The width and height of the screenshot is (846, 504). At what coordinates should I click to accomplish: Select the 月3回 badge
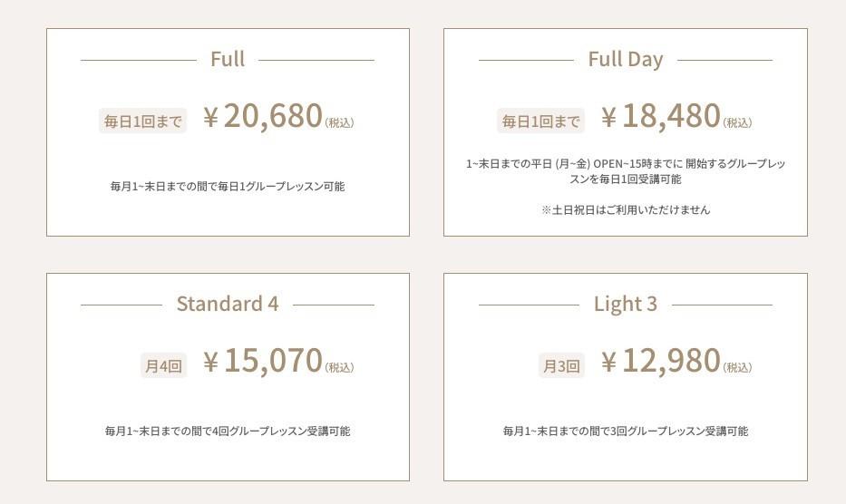coord(561,366)
